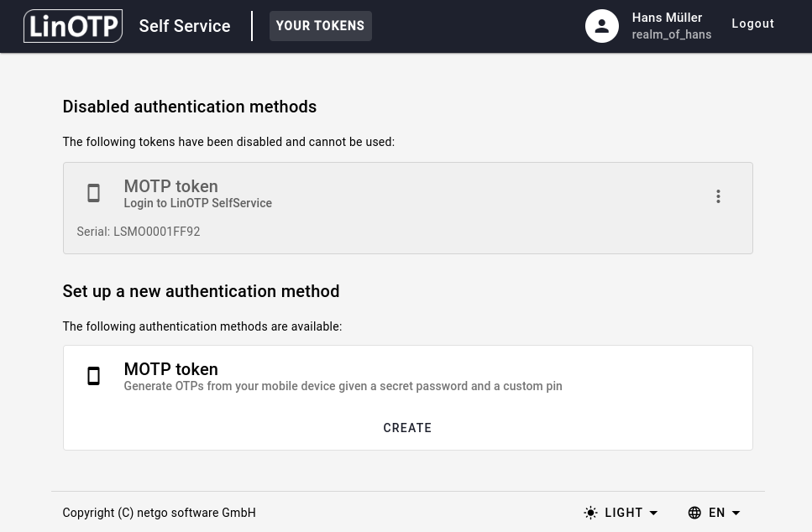Expand the LIGHT theme dropdown arrow
This screenshot has height=532, width=812.
pyautogui.click(x=653, y=513)
